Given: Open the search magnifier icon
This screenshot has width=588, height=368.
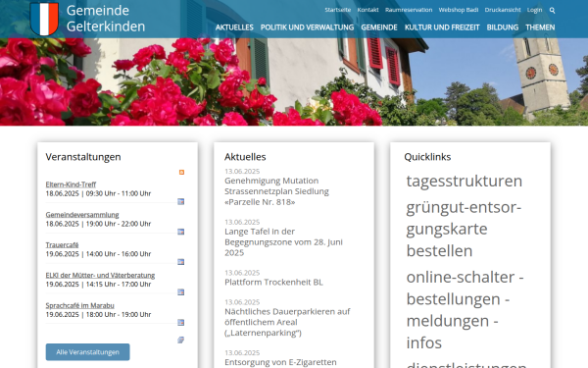Looking at the screenshot, I should (552, 10).
